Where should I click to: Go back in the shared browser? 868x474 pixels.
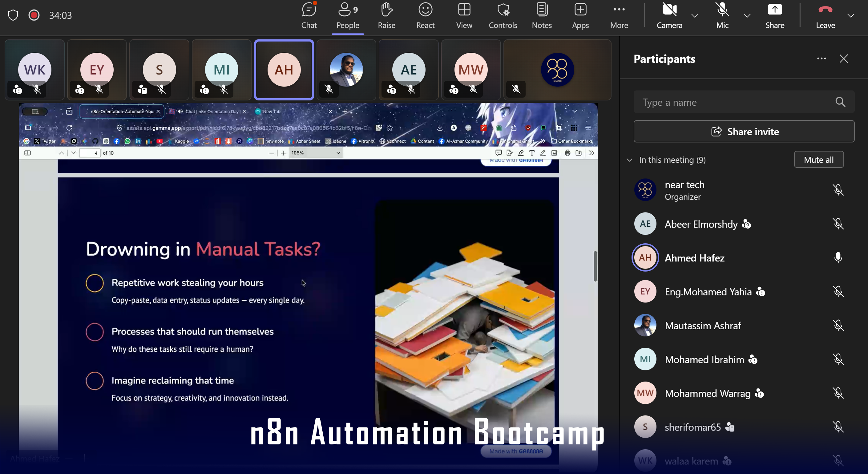tap(42, 128)
